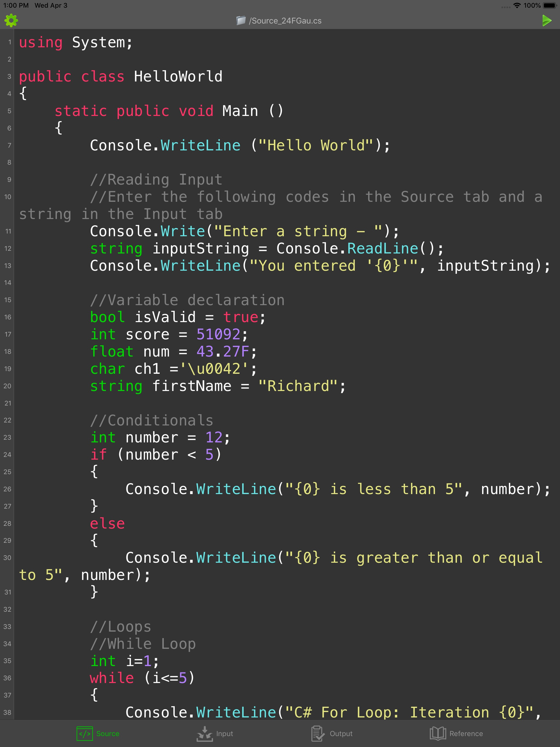The image size is (560, 747).
Task: Switch to the Source tab
Action: point(107,734)
